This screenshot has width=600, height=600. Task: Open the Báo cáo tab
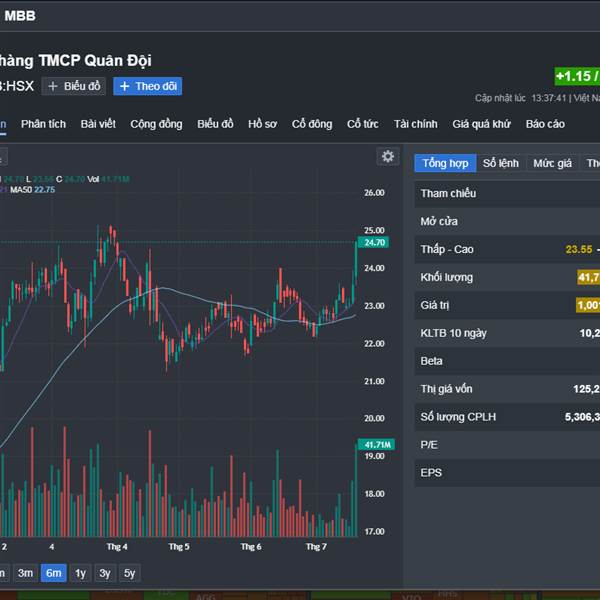click(545, 124)
